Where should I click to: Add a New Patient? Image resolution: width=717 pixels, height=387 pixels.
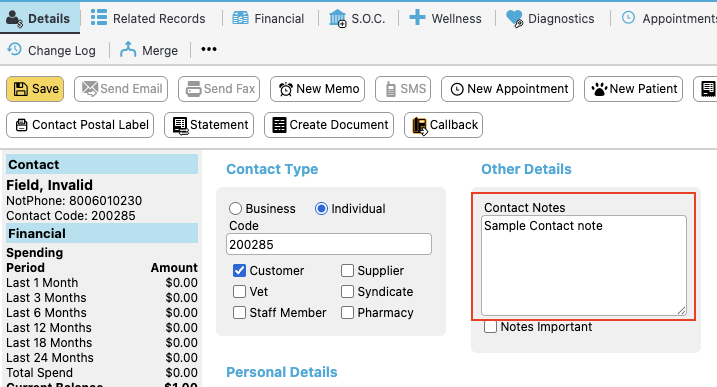633,89
